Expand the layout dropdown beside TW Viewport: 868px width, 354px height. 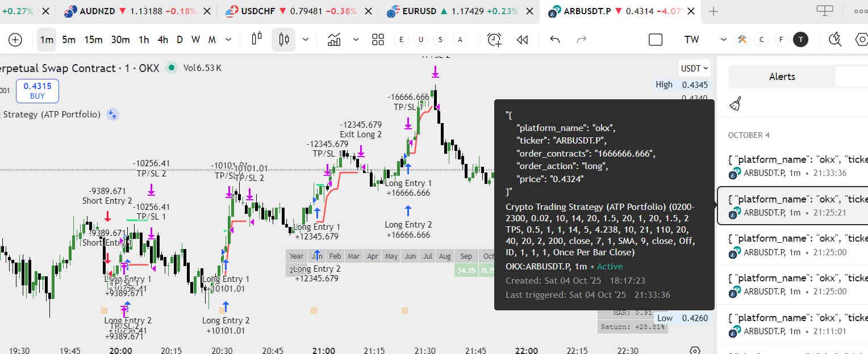click(723, 40)
